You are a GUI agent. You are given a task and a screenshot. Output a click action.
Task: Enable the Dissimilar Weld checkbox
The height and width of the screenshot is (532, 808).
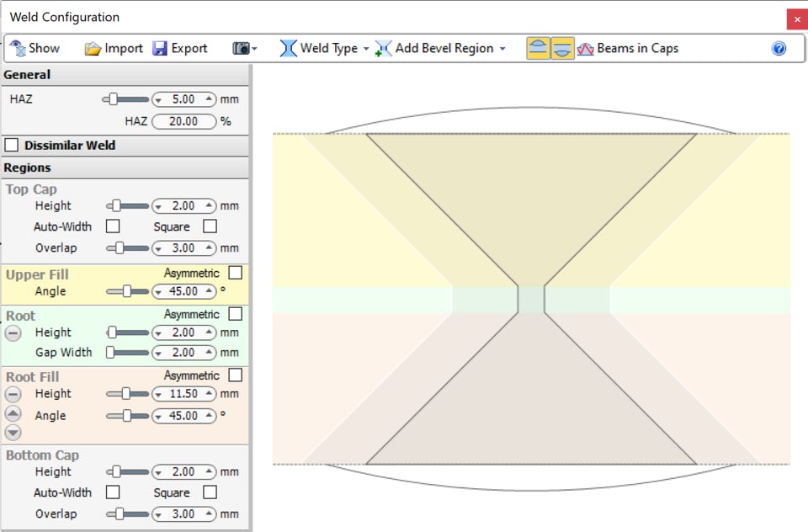11,145
